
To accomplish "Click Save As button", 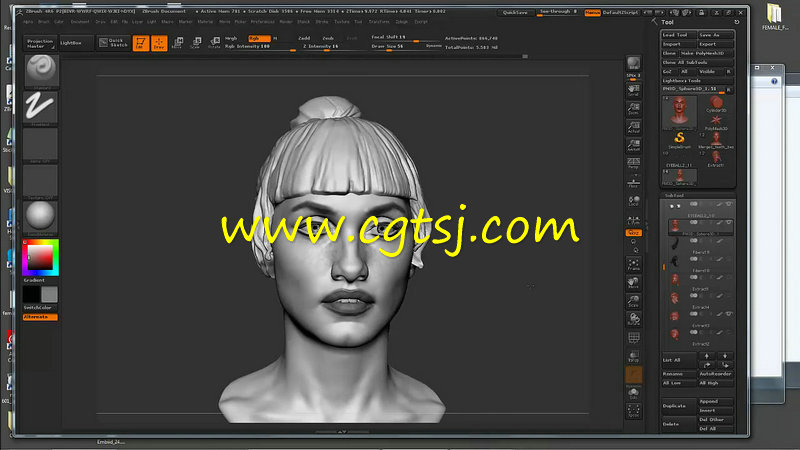I will (716, 35).
